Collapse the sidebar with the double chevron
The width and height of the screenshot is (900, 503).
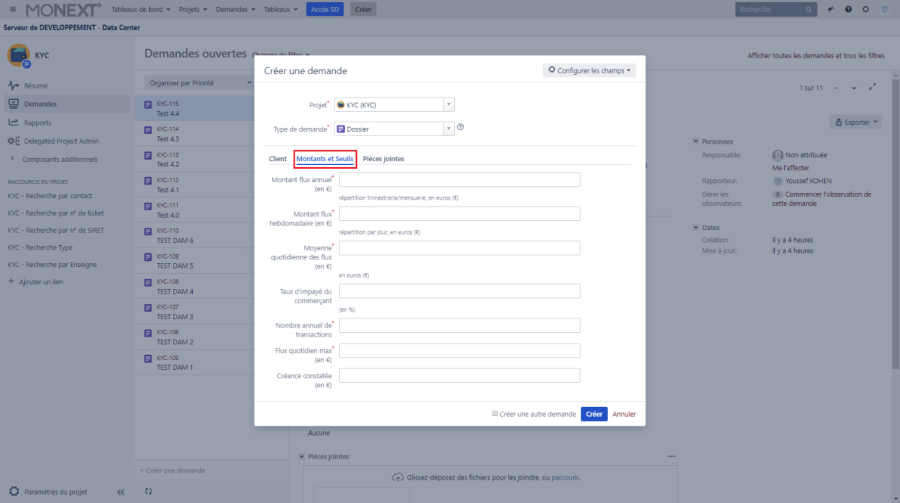tap(120, 492)
